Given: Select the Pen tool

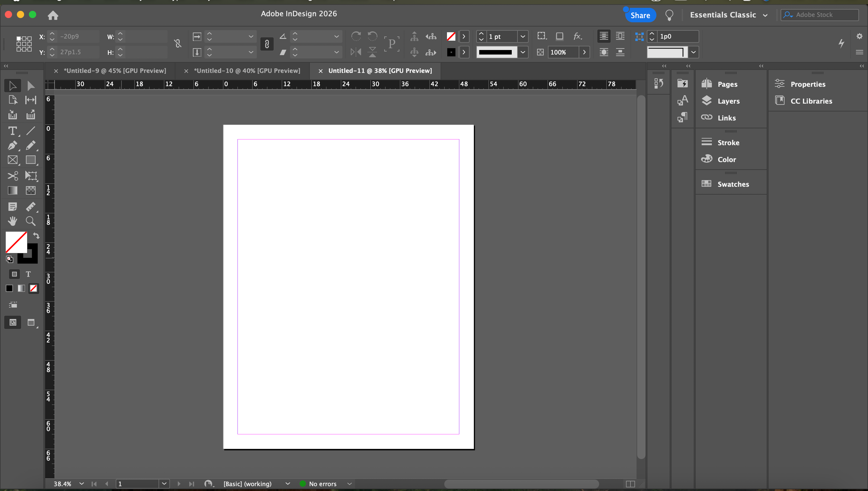Looking at the screenshot, I should (12, 146).
